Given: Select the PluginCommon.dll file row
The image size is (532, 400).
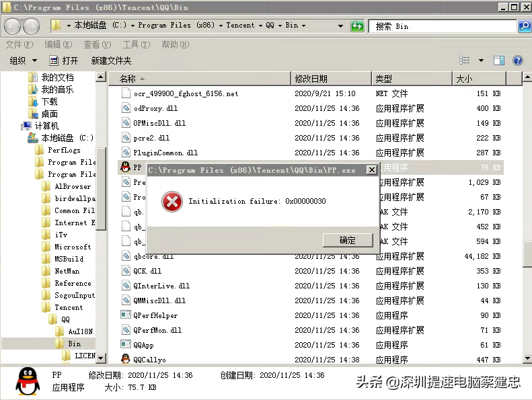Looking at the screenshot, I should 311,153.
